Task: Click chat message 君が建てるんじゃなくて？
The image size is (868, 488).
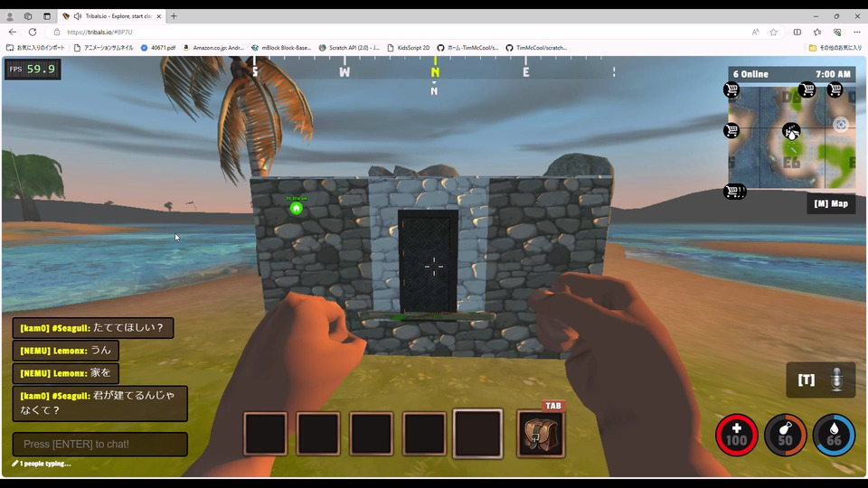Action: click(x=98, y=403)
